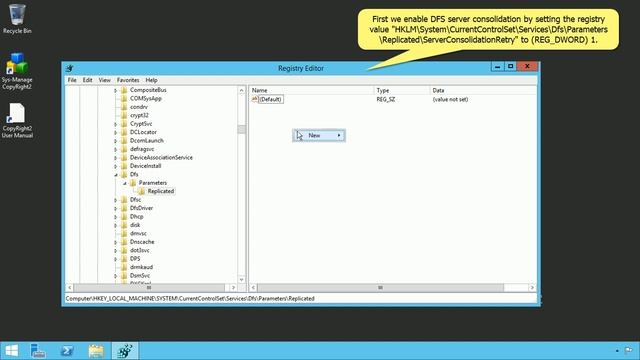Select the crypt32 key
The image size is (640, 360).
tap(139, 115)
